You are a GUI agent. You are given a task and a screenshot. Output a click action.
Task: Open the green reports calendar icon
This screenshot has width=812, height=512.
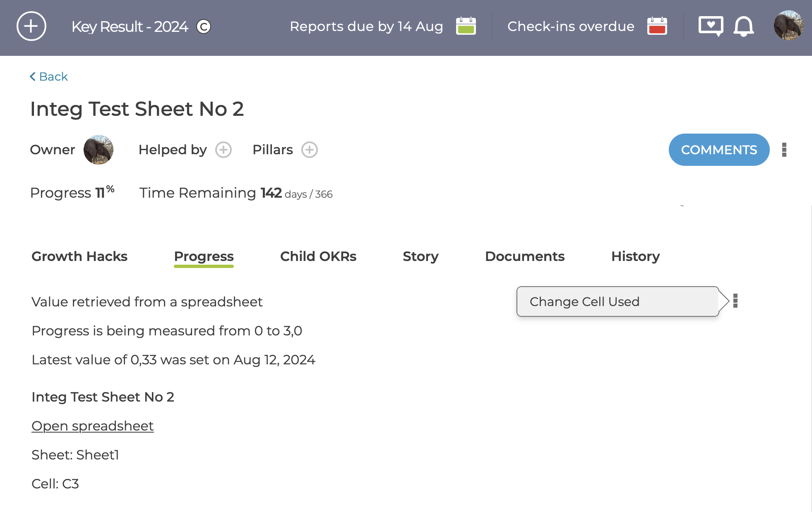click(x=466, y=26)
